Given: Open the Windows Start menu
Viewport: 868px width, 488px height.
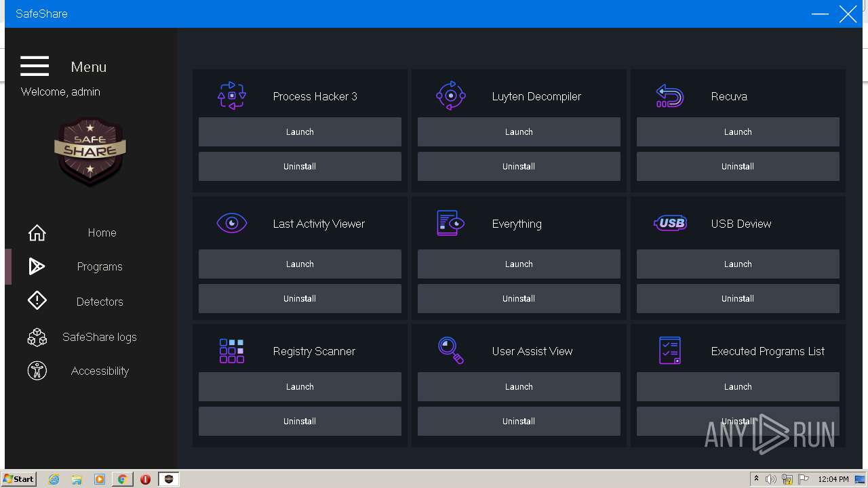Looking at the screenshot, I should [19, 479].
